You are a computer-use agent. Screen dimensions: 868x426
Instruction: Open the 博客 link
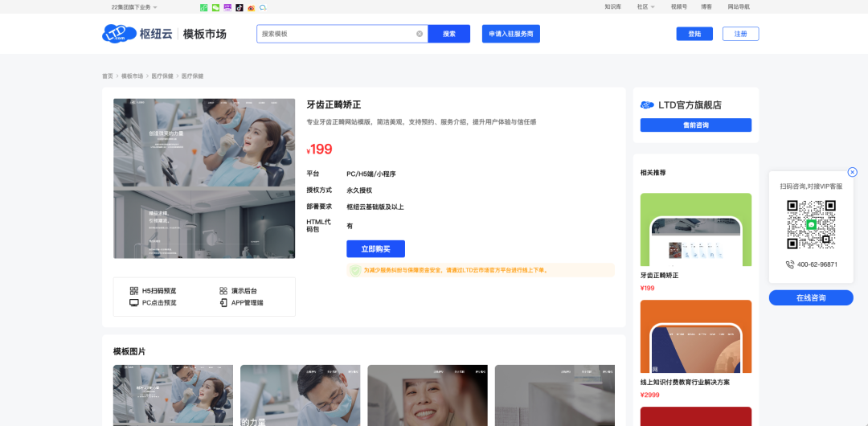(706, 7)
